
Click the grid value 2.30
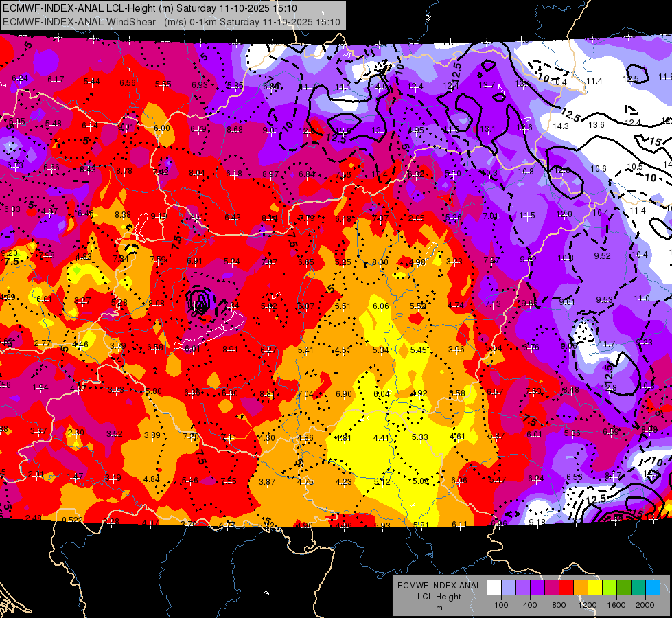click(x=76, y=432)
